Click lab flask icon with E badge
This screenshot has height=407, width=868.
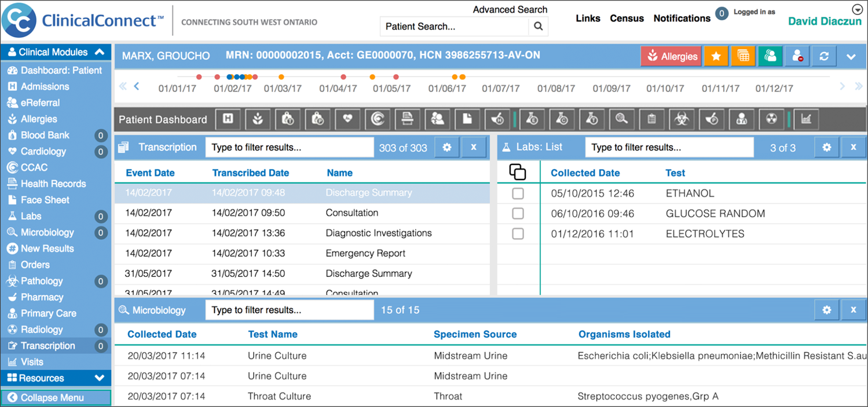click(x=533, y=119)
